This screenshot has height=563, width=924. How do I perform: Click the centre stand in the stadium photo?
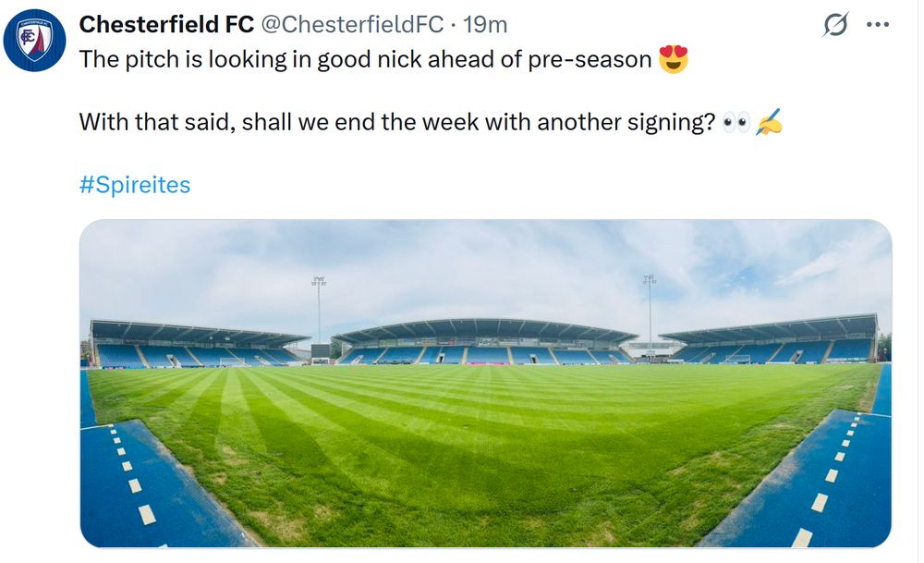click(485, 342)
